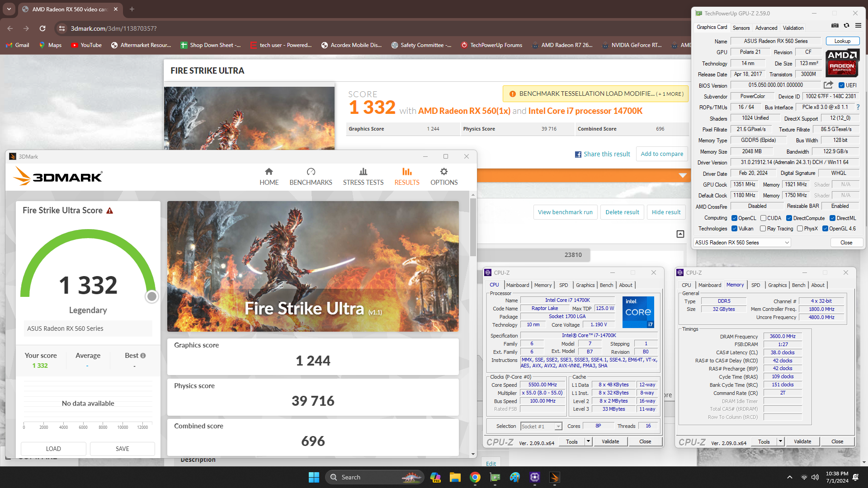This screenshot has width=868, height=488.
Task: Click Fire Strike Ultra thumbnail image in 3DMark
Action: coord(313,267)
